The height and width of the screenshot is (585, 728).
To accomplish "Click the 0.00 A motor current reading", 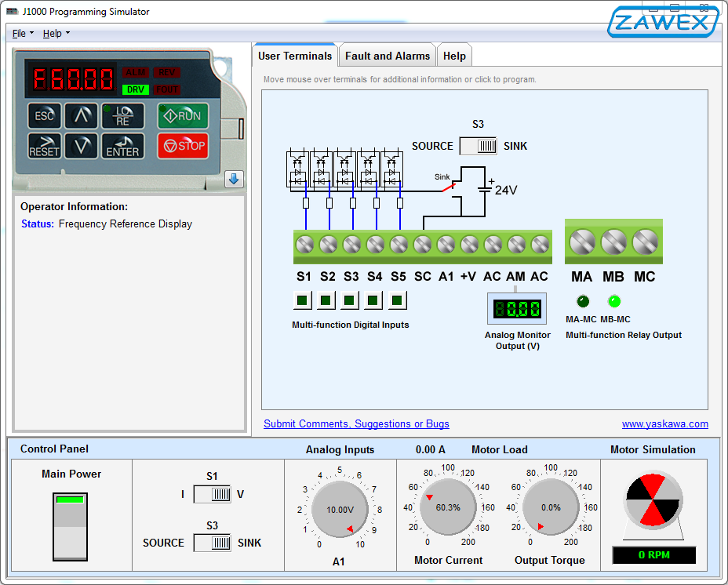I will tap(431, 449).
